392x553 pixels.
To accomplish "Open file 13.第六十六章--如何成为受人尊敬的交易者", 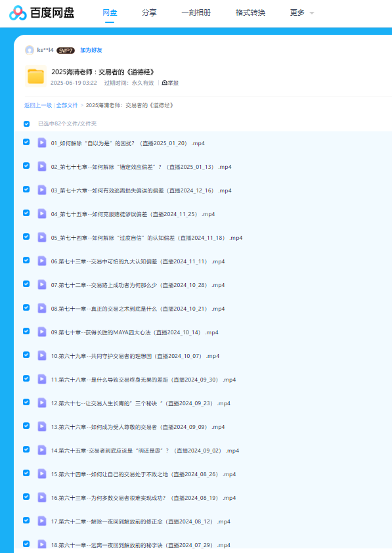I will click(137, 427).
